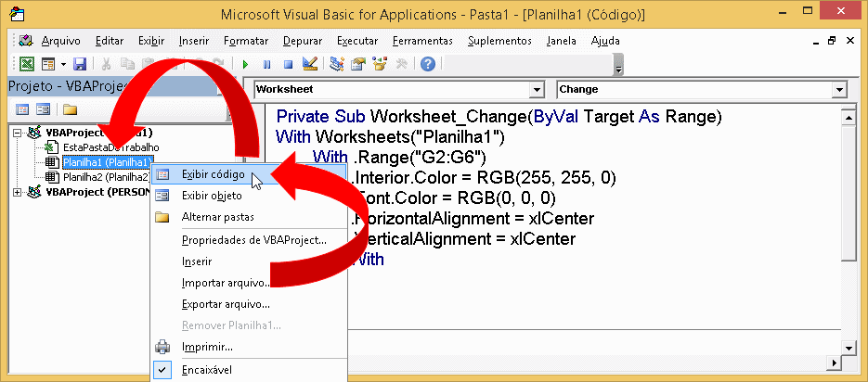The height and width of the screenshot is (382, 868).
Task: Open the Ajuda menu
Action: pos(605,41)
